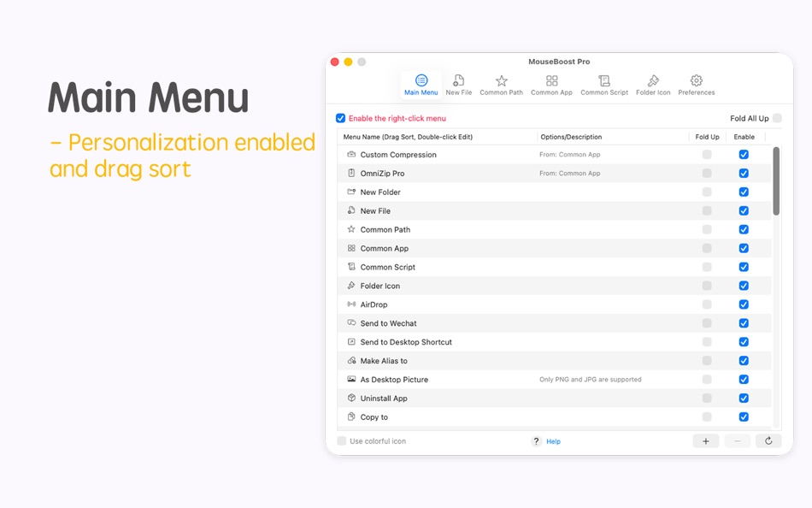The width and height of the screenshot is (812, 508).
Task: Click the AirDrop menu item icon
Action: pos(352,304)
